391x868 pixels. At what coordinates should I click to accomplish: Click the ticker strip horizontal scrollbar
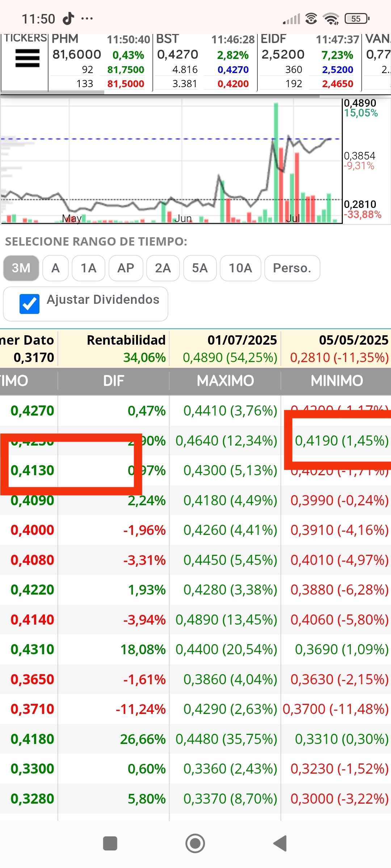pyautogui.click(x=52, y=93)
